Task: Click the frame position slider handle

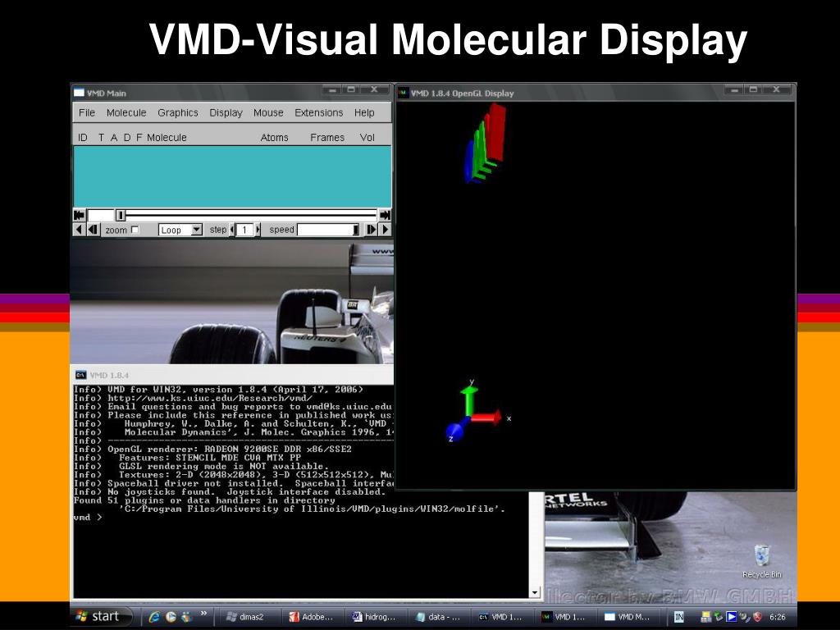Action: point(121,215)
